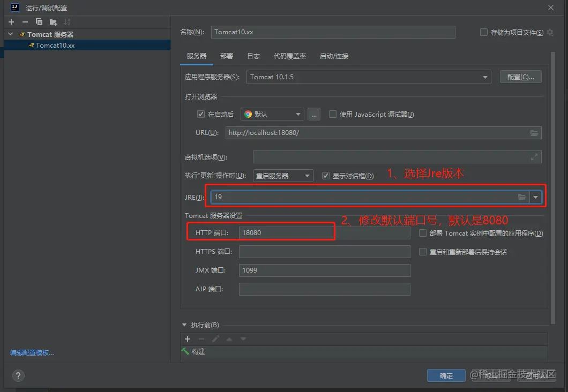Click the URL field http://localhost:18080/
This screenshot has height=392, width=568.
383,133
